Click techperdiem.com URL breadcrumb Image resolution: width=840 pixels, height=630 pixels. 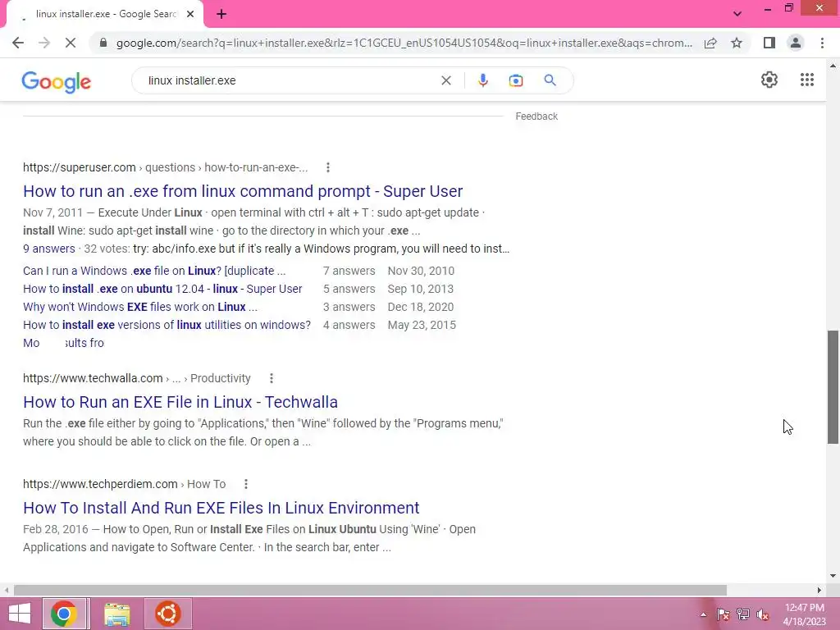click(x=125, y=484)
